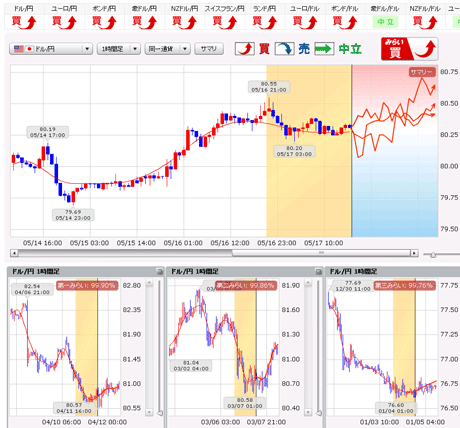
Task: Click the 80.57 04/11 16:00 marker
Action: (74, 408)
